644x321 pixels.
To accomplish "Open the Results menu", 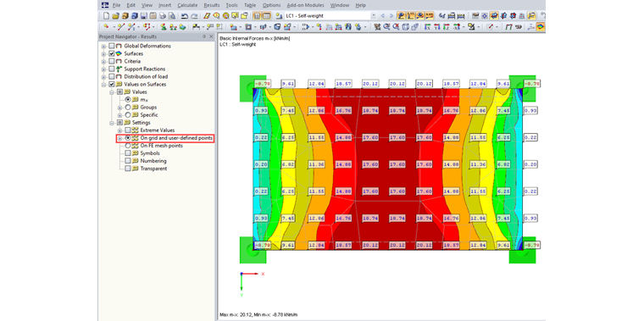I will 212,5.
